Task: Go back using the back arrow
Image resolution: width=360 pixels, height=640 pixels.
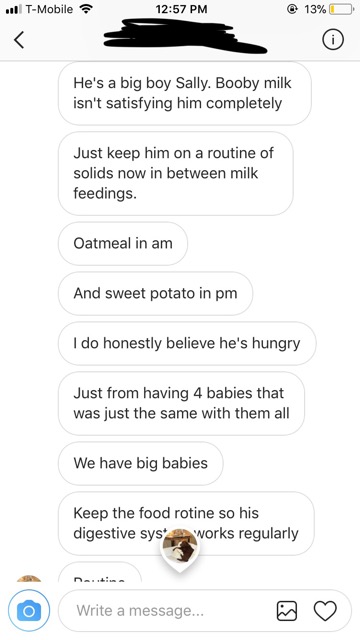Action: (19, 40)
